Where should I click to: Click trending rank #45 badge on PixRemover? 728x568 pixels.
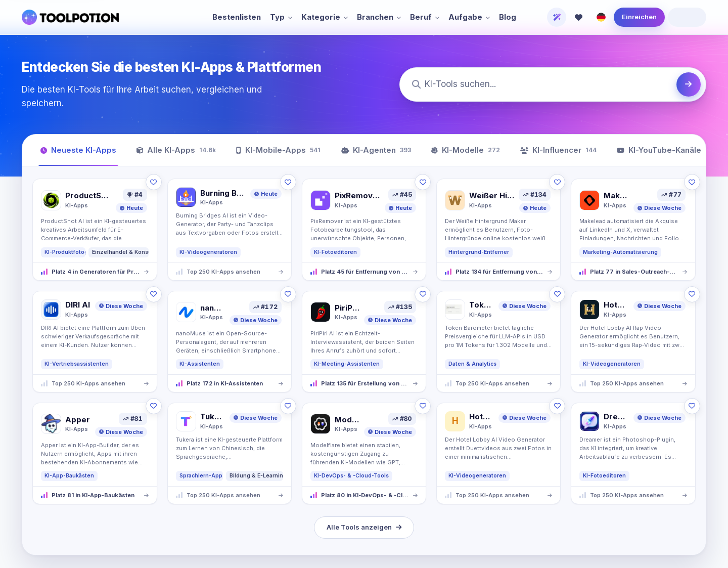(402, 195)
